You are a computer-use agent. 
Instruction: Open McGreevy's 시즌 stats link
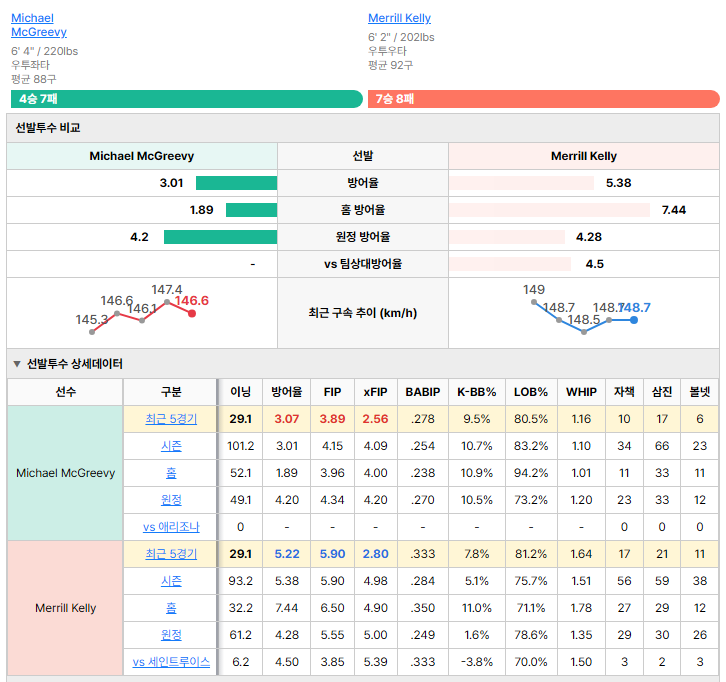pyautogui.click(x=171, y=446)
